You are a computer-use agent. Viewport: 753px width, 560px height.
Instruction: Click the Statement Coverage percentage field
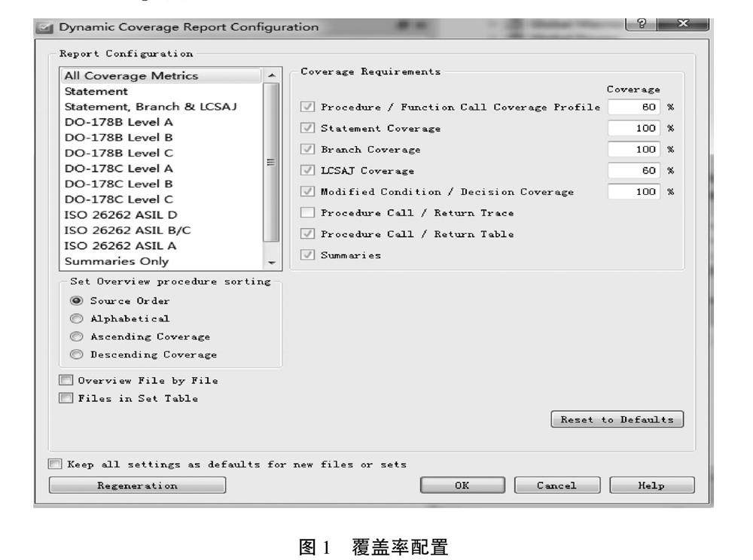[x=634, y=129]
